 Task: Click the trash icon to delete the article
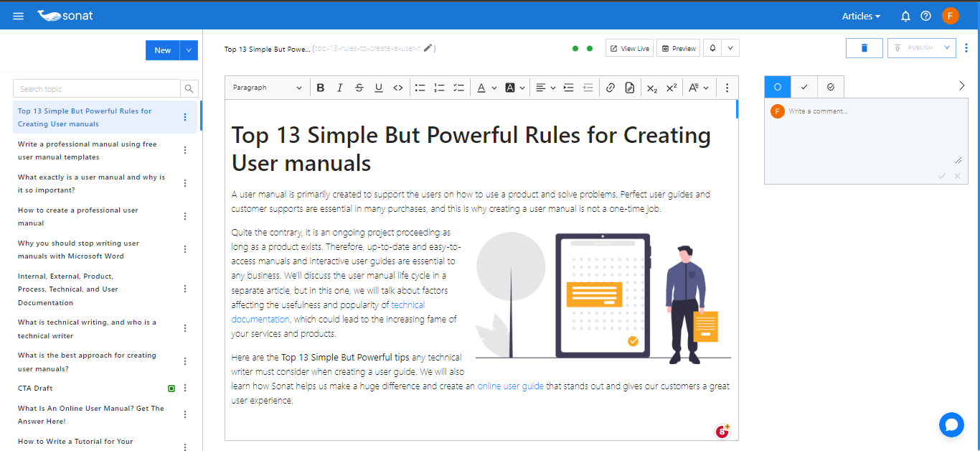pyautogui.click(x=864, y=47)
